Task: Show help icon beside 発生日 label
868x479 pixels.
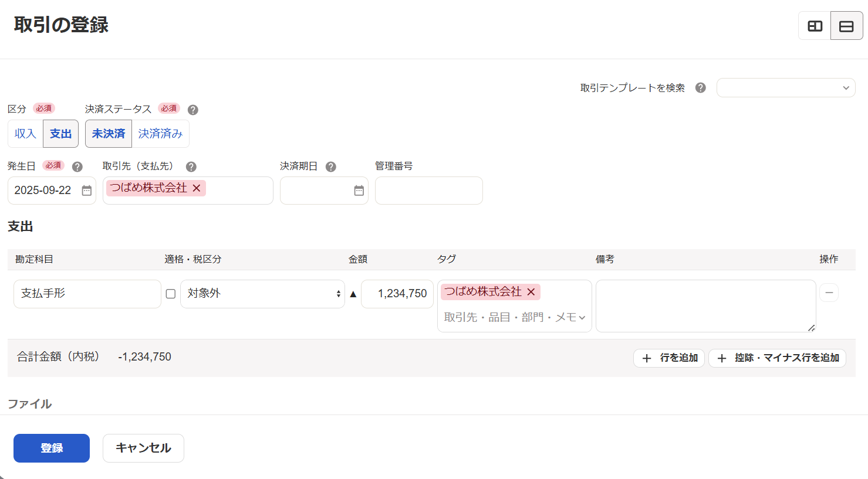Action: pyautogui.click(x=77, y=167)
